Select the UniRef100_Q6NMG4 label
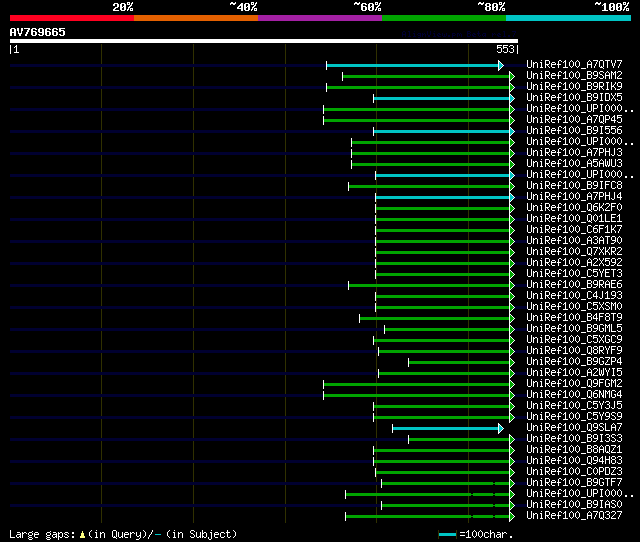Image resolution: width=640 pixels, height=542 pixels. (574, 395)
